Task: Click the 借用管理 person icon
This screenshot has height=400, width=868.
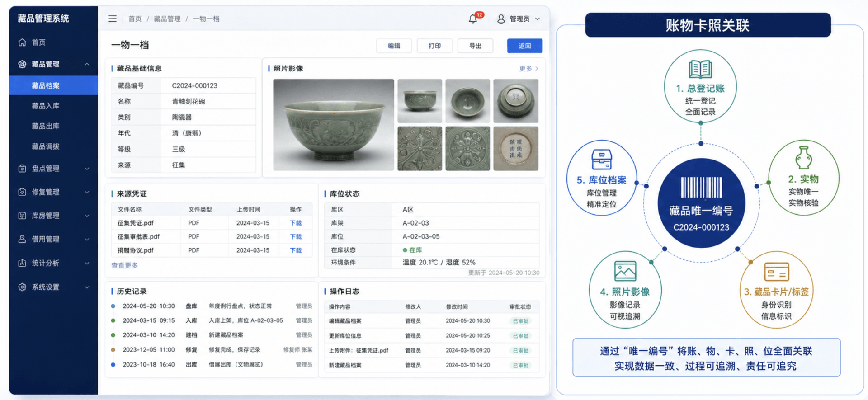Action: click(22, 239)
